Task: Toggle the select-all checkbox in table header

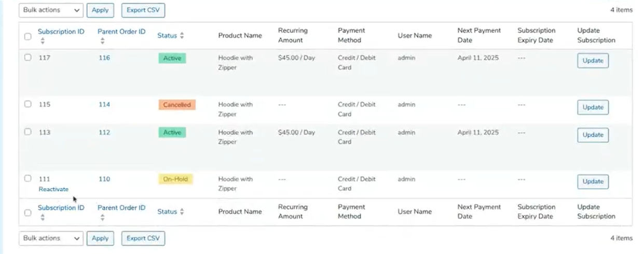Action: (x=28, y=36)
